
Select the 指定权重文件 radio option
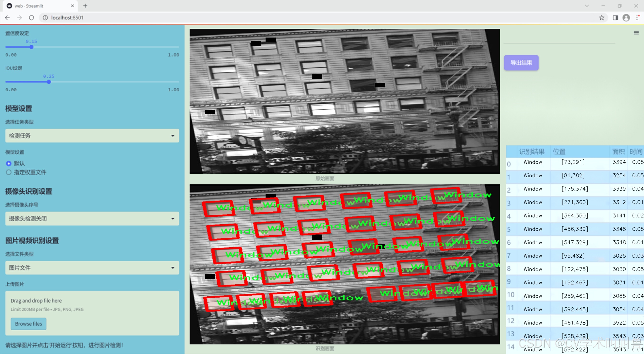pos(9,172)
